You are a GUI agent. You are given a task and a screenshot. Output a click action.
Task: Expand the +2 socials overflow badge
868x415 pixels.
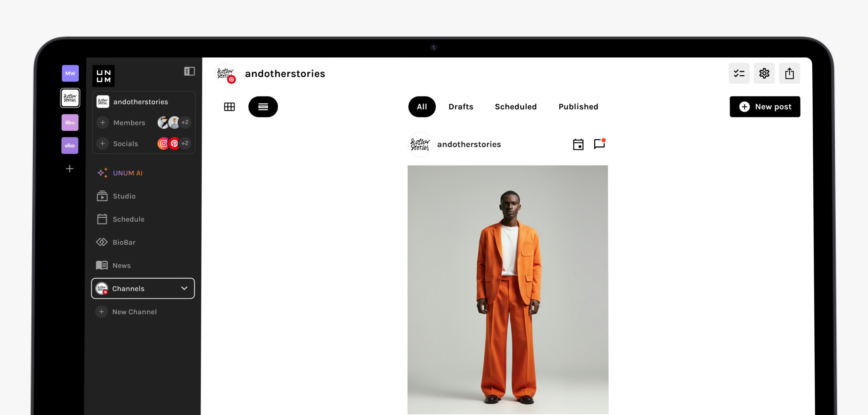tap(185, 143)
